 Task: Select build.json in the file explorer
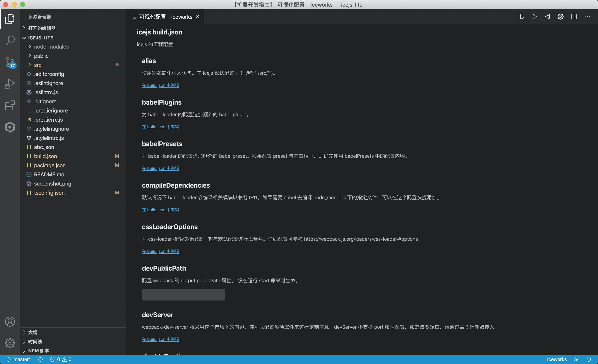click(x=45, y=156)
